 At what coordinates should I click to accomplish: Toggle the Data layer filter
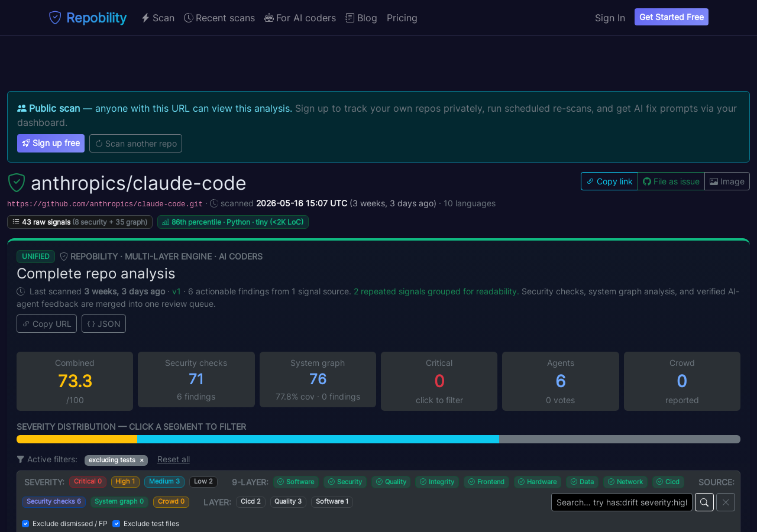click(x=582, y=482)
